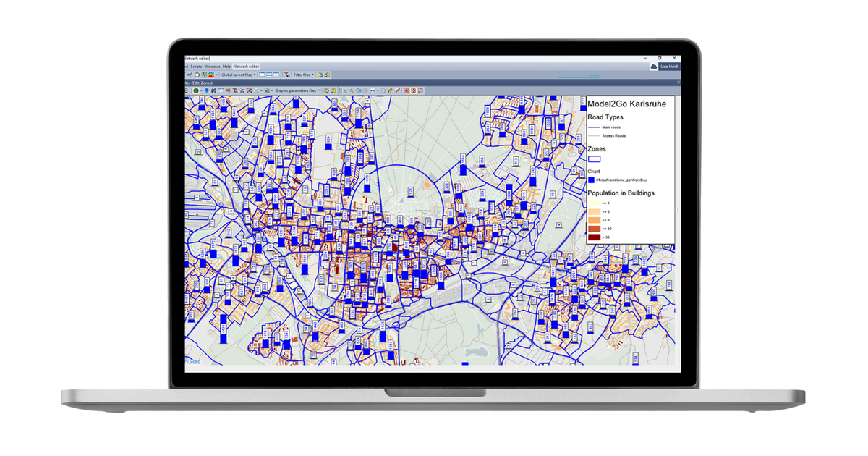The height and width of the screenshot is (456, 868).
Task: Open the Global layout files dropdown
Action: coord(238,75)
